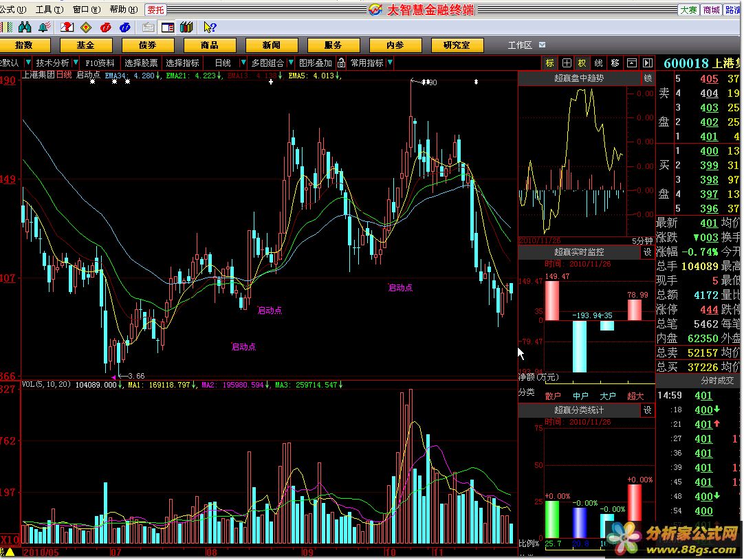744x560 pixels.
Task: Click the yellow diamond arrow icon
Action: (86, 27)
